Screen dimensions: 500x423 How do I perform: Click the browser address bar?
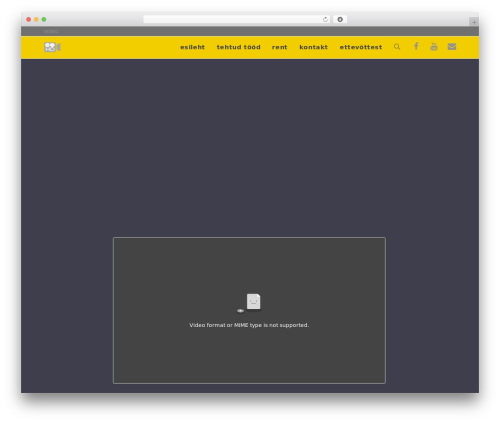coord(237,19)
